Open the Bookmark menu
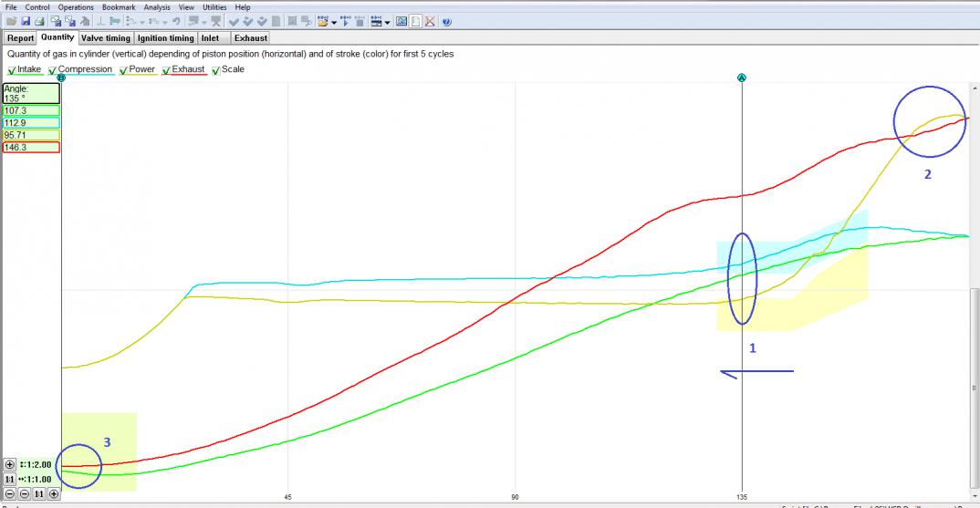This screenshot has height=508, width=980. click(x=119, y=6)
